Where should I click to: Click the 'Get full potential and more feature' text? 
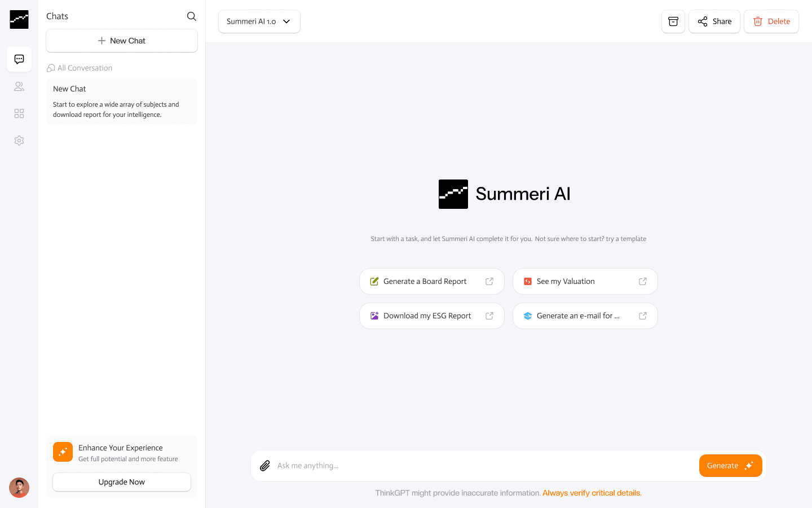tap(128, 459)
